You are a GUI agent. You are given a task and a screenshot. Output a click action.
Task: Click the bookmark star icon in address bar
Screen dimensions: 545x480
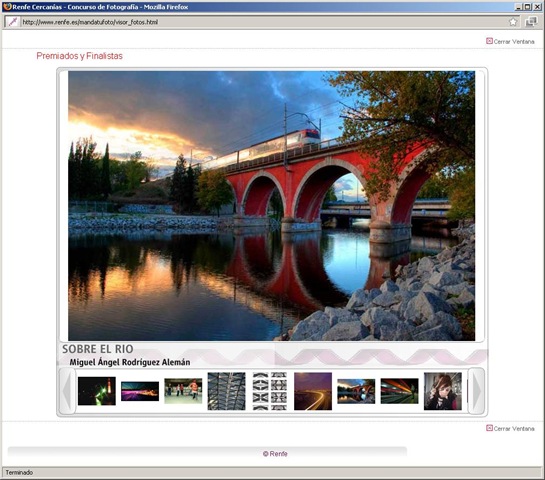[513, 22]
